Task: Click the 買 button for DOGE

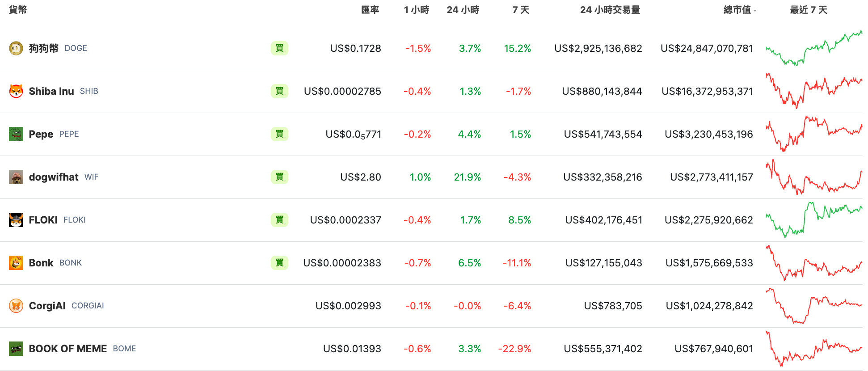Action: click(x=279, y=48)
